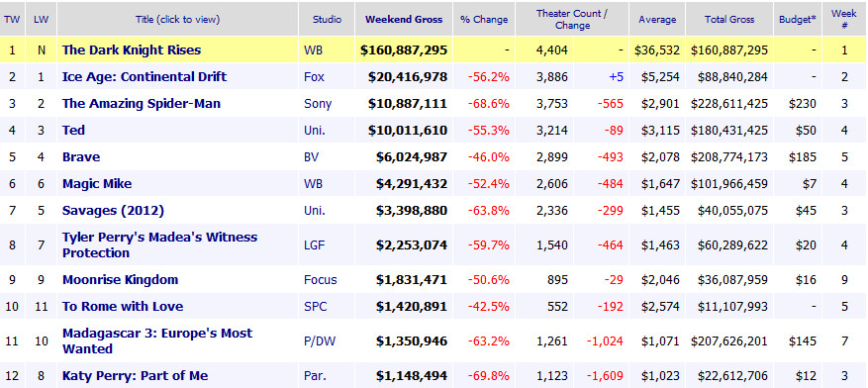Open the WB studio link for Dark Knight
This screenshot has height=388, width=868.
(x=314, y=50)
